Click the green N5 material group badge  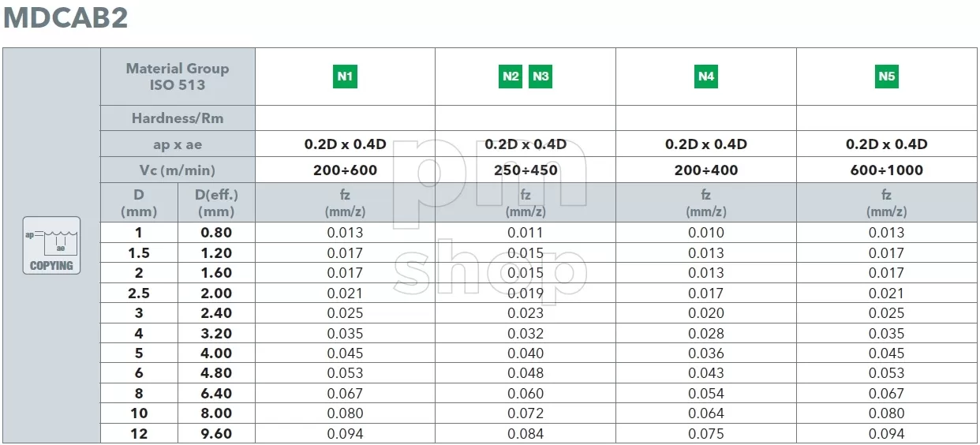pyautogui.click(x=887, y=77)
